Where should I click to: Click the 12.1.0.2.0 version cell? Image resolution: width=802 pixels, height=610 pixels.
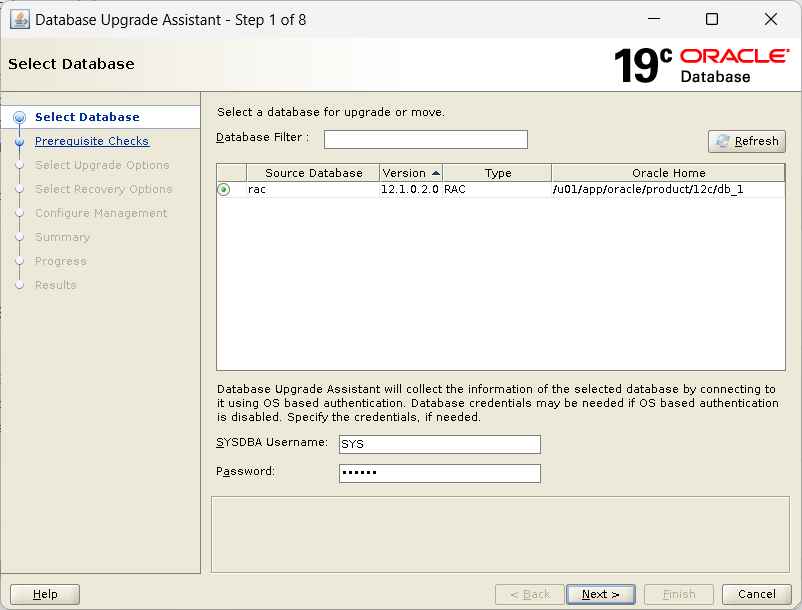pos(411,190)
